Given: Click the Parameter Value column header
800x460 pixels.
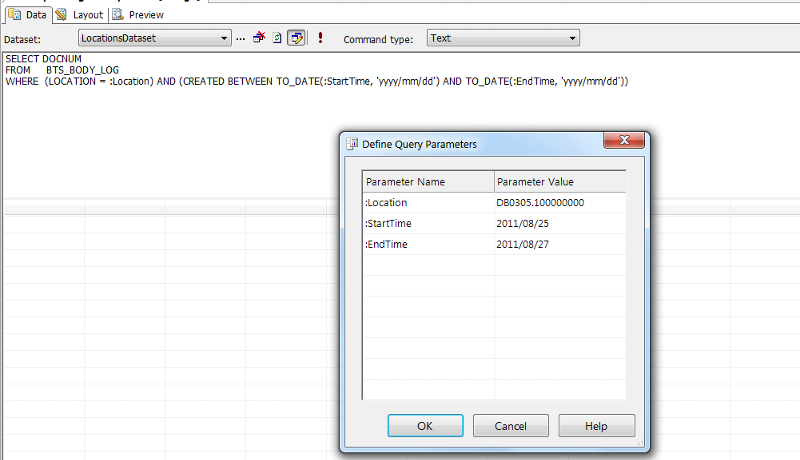Looking at the screenshot, I should tap(560, 182).
